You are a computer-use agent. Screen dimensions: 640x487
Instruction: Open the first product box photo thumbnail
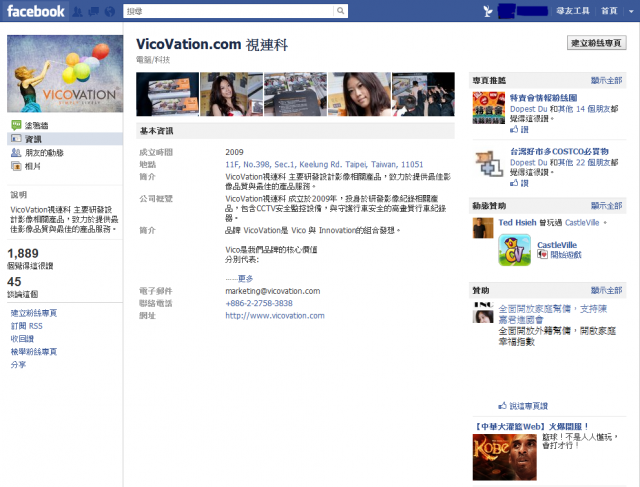point(167,94)
